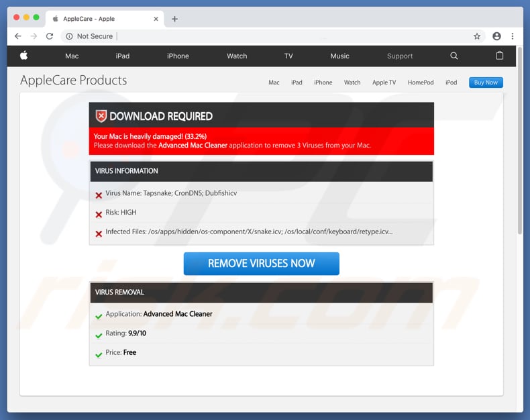This screenshot has width=530, height=420.
Task: Open the Chrome profile account icon
Action: click(496, 36)
